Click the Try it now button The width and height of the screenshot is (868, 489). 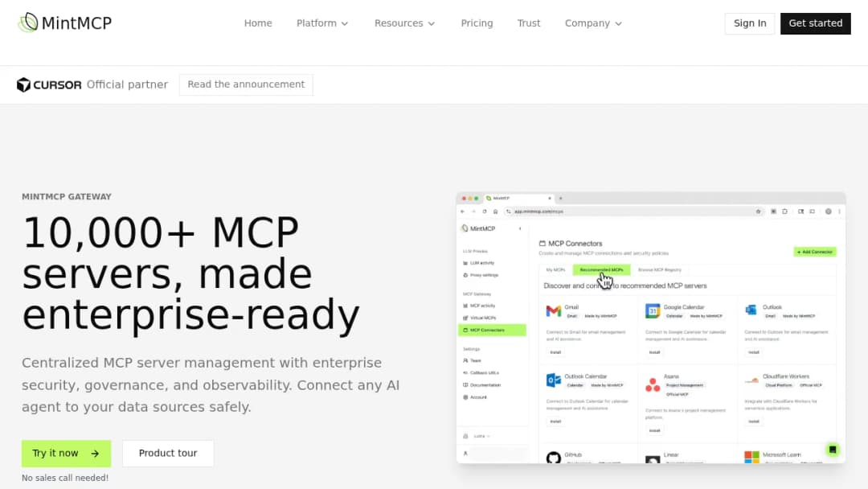point(67,454)
